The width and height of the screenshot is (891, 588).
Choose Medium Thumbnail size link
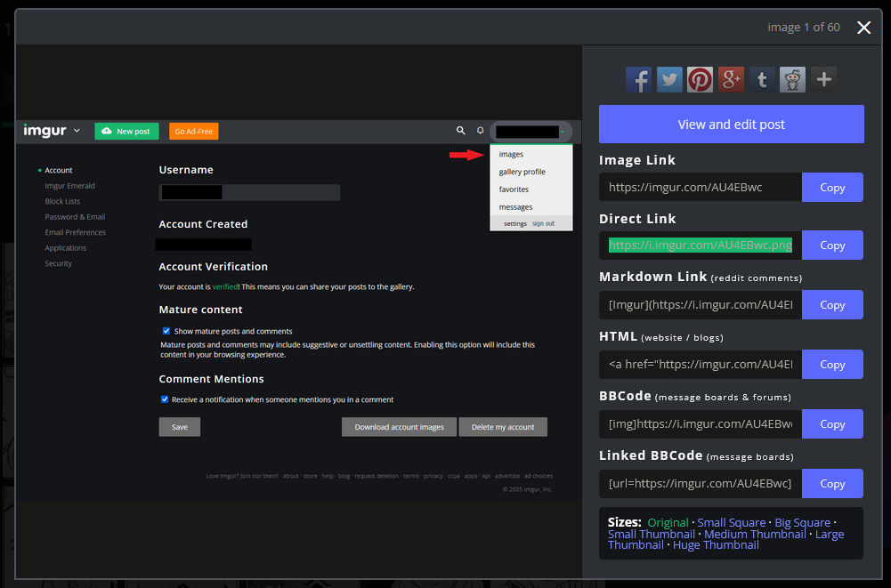755,534
